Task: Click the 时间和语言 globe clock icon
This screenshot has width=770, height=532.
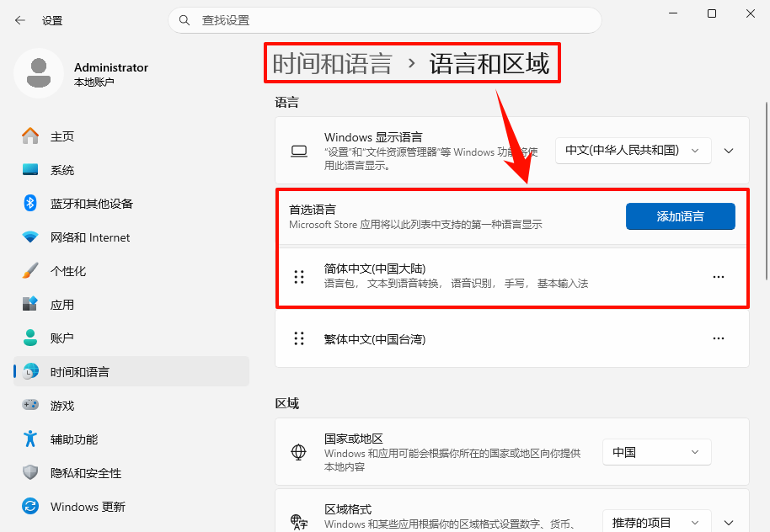Action: pyautogui.click(x=31, y=371)
